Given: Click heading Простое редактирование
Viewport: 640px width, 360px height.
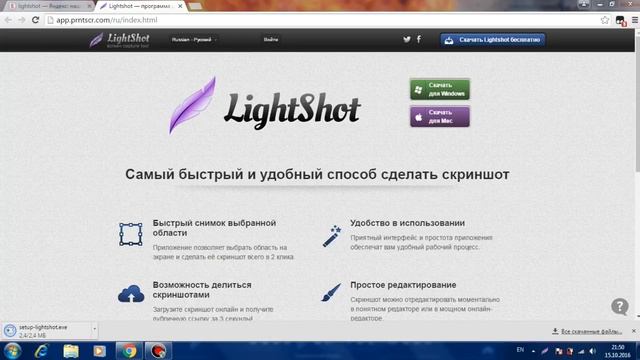Looking at the screenshot, I should point(403,285).
